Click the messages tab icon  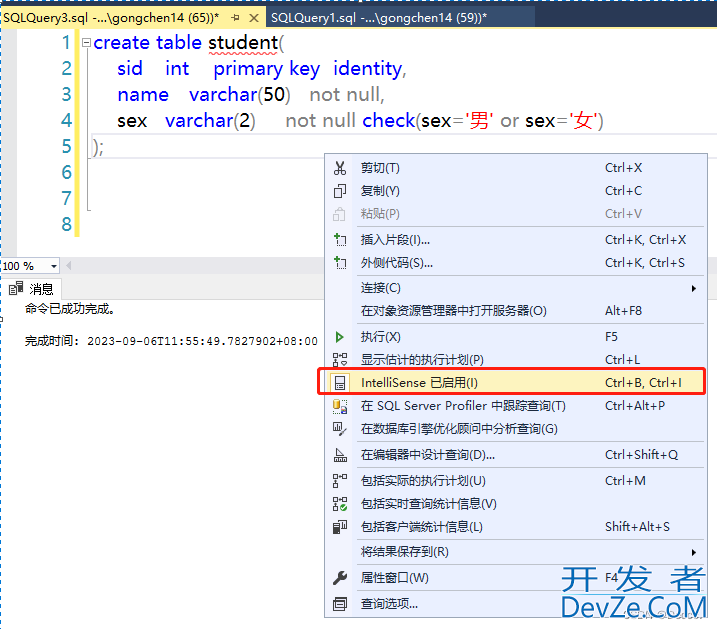coord(16,288)
